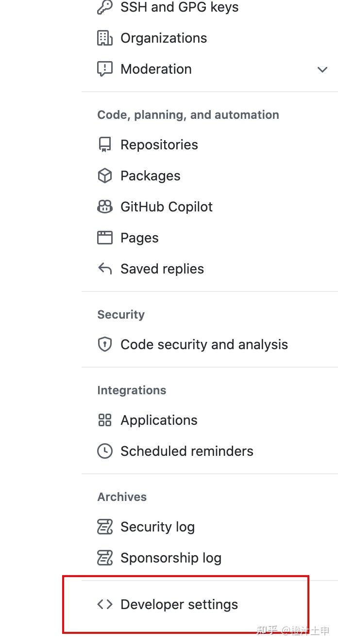Open Code security and analysis settings
Screen dimensions: 338x644
(x=204, y=344)
